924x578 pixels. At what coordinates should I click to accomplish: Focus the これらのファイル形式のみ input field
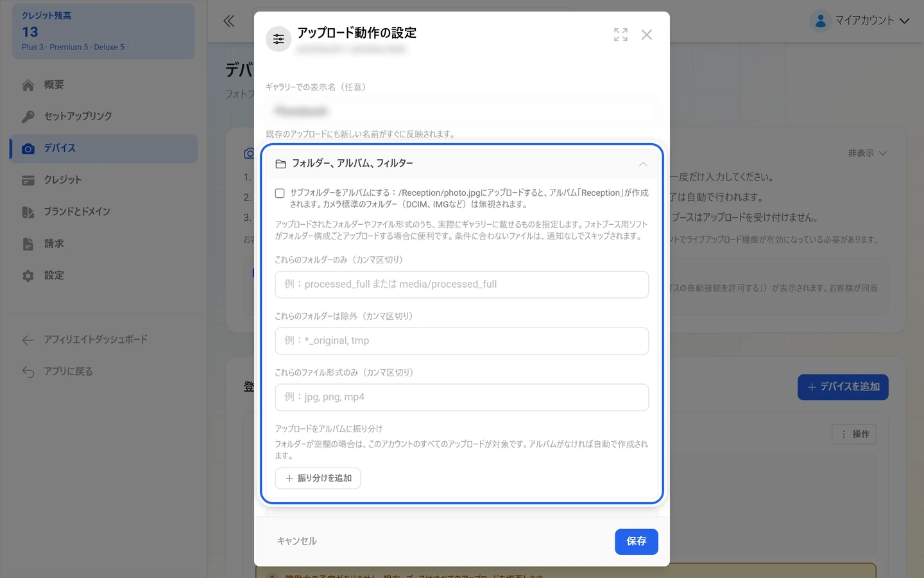(x=461, y=398)
